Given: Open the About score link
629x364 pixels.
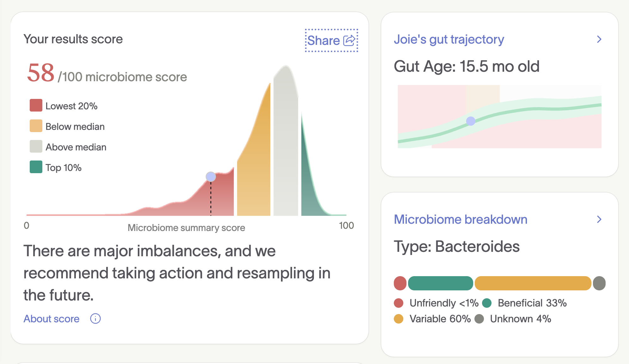Looking at the screenshot, I should click(x=52, y=318).
